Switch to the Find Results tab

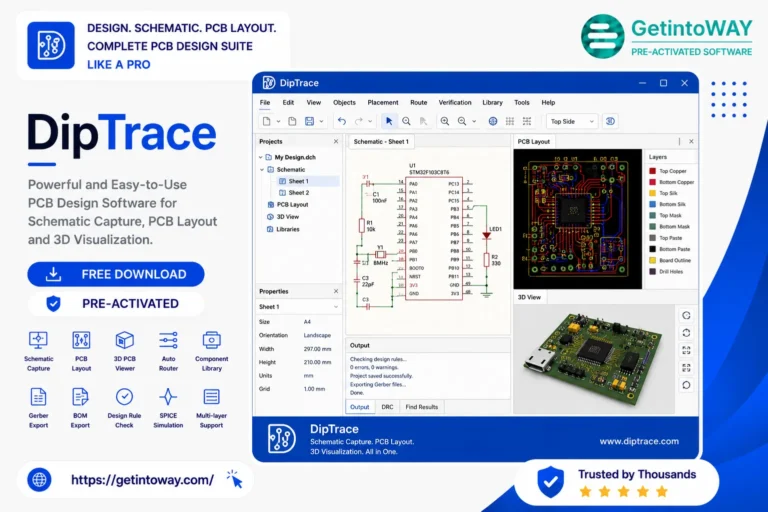[x=422, y=407]
